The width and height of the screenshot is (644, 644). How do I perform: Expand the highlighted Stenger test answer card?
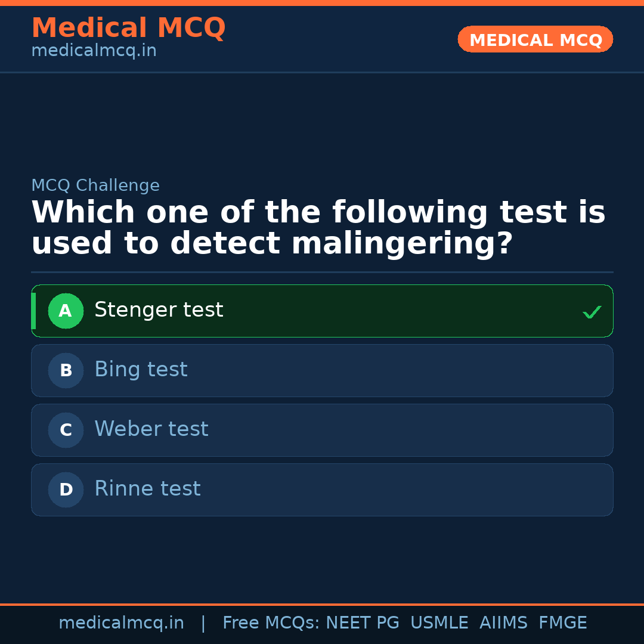point(322,311)
